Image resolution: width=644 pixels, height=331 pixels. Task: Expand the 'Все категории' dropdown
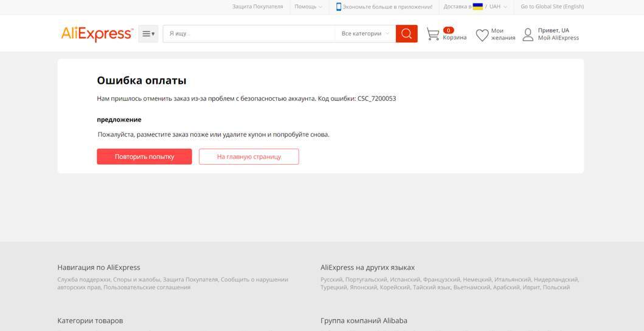[x=365, y=34]
